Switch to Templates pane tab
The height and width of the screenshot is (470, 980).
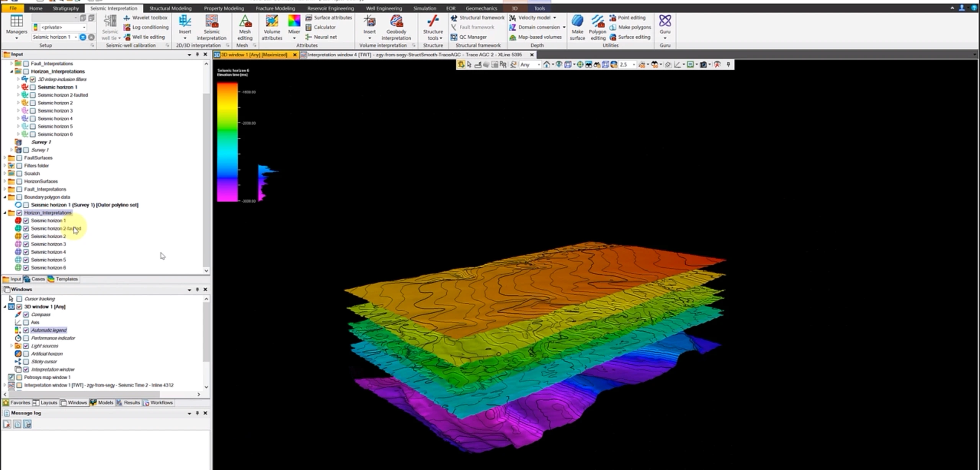tap(63, 279)
